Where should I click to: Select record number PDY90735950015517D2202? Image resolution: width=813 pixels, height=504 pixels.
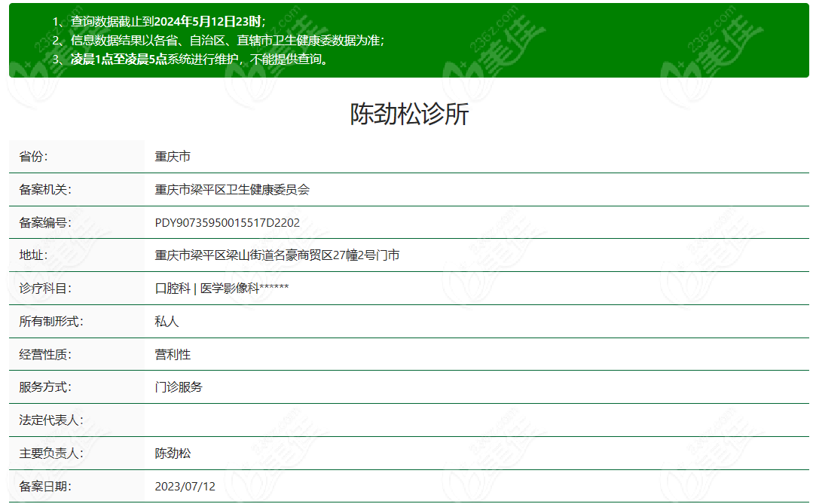[x=227, y=223]
